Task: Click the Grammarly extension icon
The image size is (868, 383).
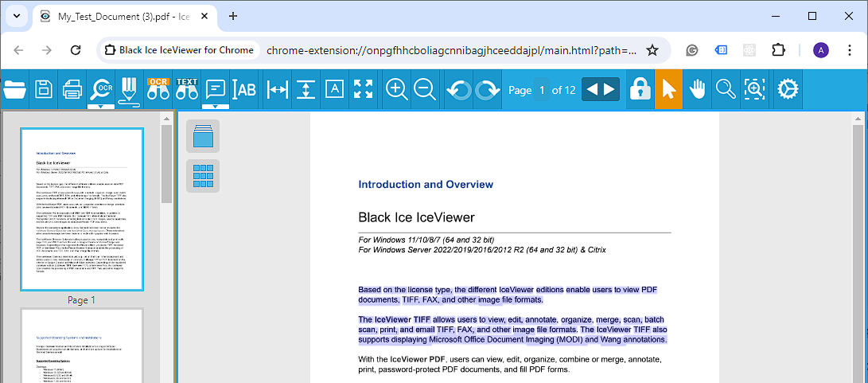Action: click(x=692, y=50)
